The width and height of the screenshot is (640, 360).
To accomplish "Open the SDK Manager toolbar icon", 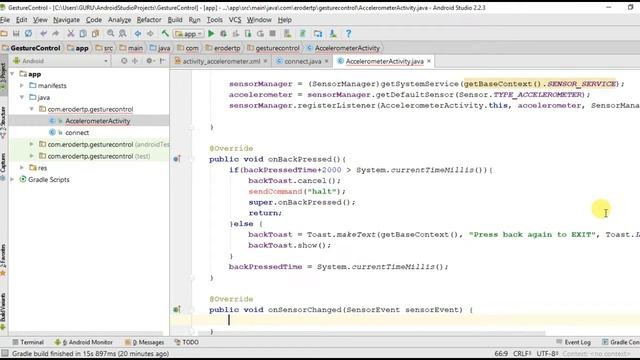I will [x=333, y=33].
